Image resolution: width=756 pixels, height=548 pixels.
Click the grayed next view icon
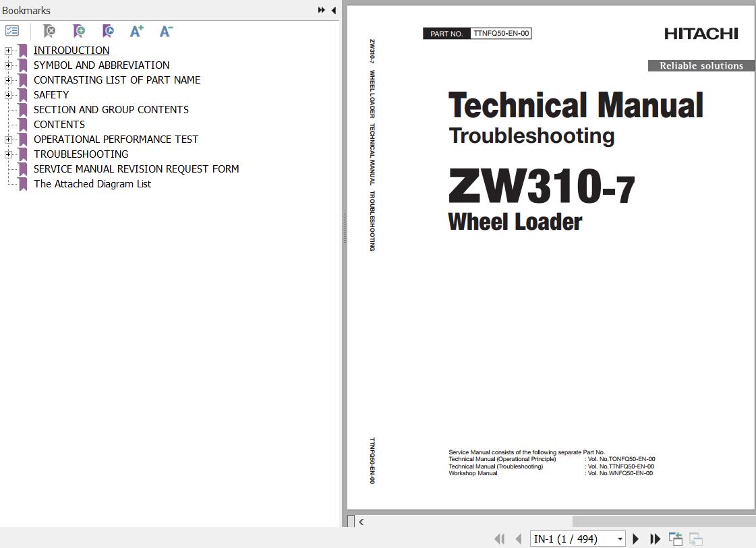pyautogui.click(x=696, y=539)
